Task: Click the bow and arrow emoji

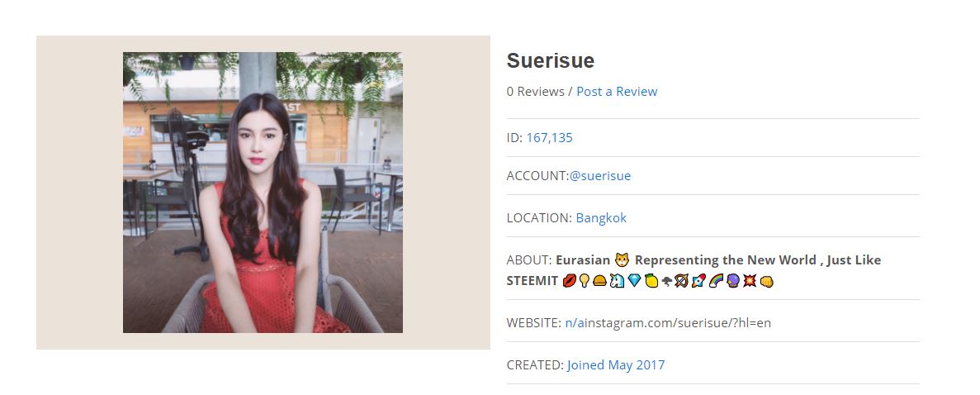Action: pos(681,280)
